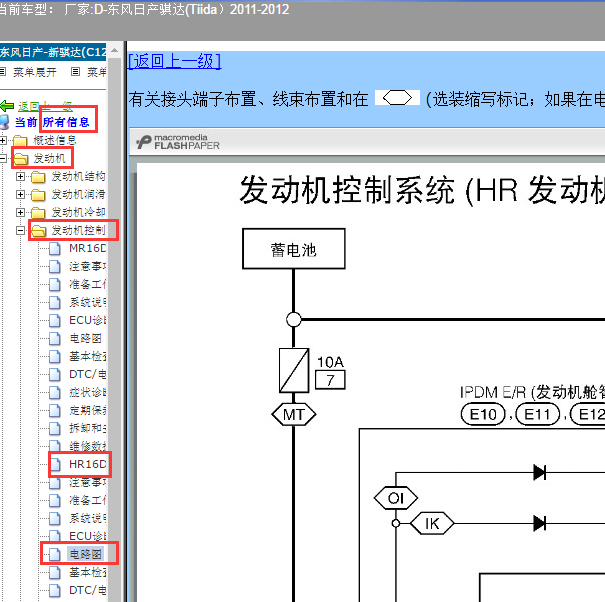Expand the 发动机结构 node

(20, 176)
